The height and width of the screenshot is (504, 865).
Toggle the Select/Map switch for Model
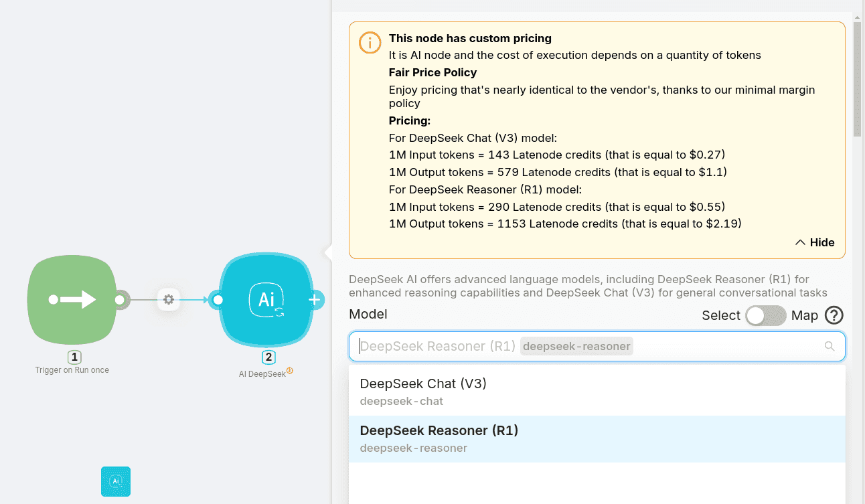point(765,315)
